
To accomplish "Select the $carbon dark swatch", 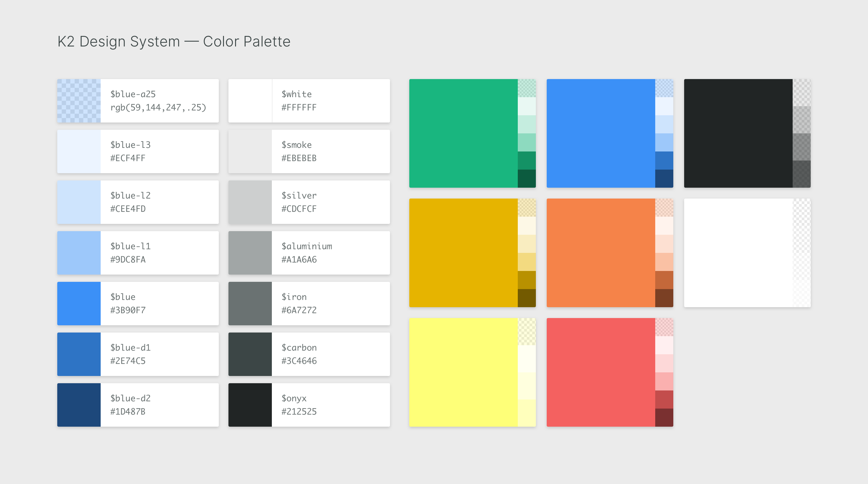I will point(250,354).
